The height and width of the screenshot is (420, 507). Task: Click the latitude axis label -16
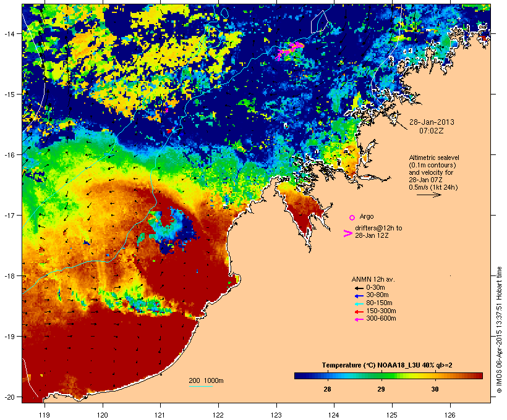[x=9, y=155]
